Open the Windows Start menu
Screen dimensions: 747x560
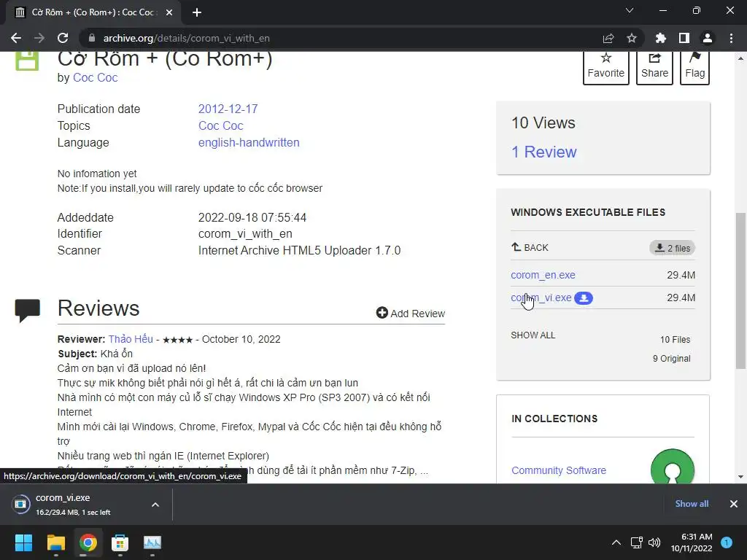[x=23, y=542]
